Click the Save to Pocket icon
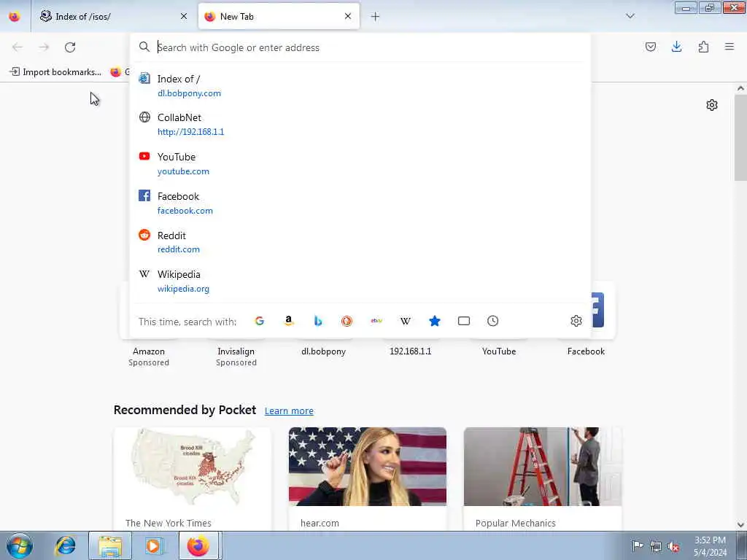The height and width of the screenshot is (560, 747). (x=651, y=47)
